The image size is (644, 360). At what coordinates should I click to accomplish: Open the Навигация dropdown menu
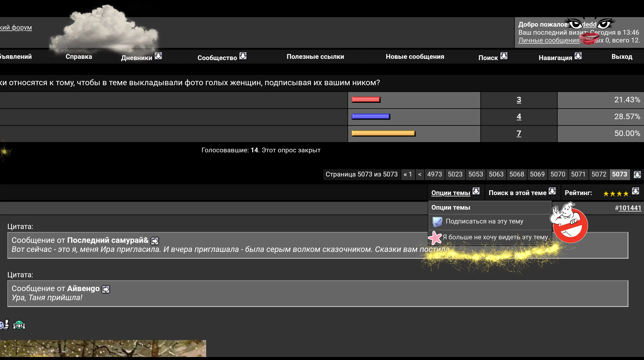pos(578,56)
